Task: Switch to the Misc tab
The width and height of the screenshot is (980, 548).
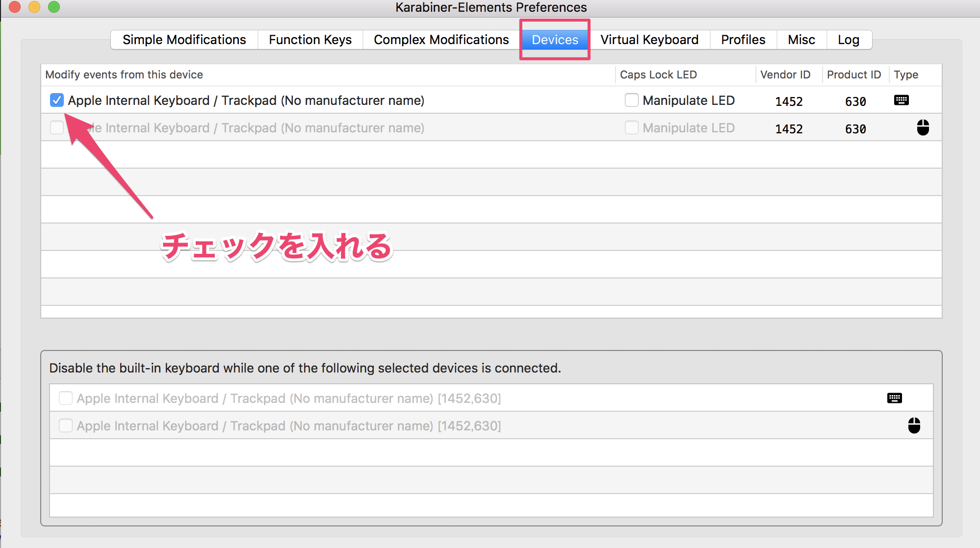Action: tap(801, 40)
